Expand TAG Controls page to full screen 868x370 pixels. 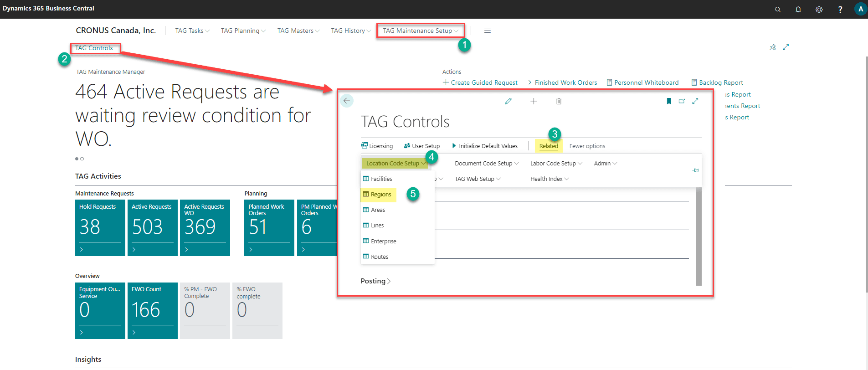pyautogui.click(x=695, y=101)
